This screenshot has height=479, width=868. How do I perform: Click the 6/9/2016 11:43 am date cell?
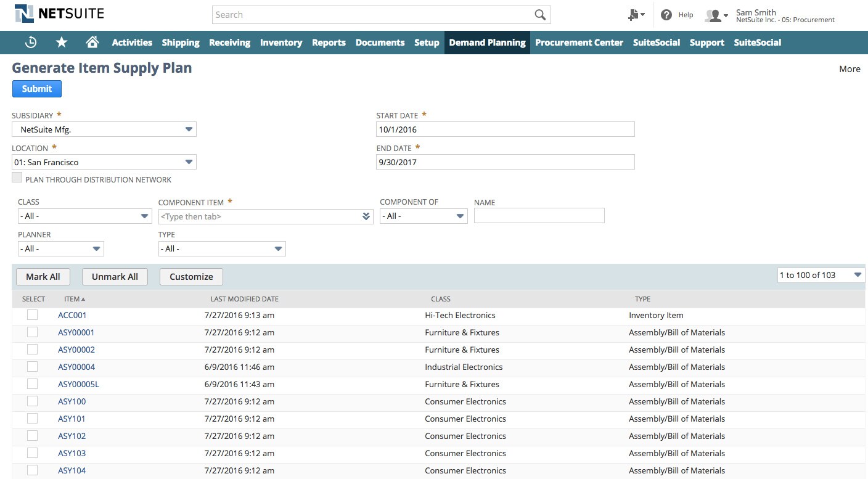click(x=239, y=384)
